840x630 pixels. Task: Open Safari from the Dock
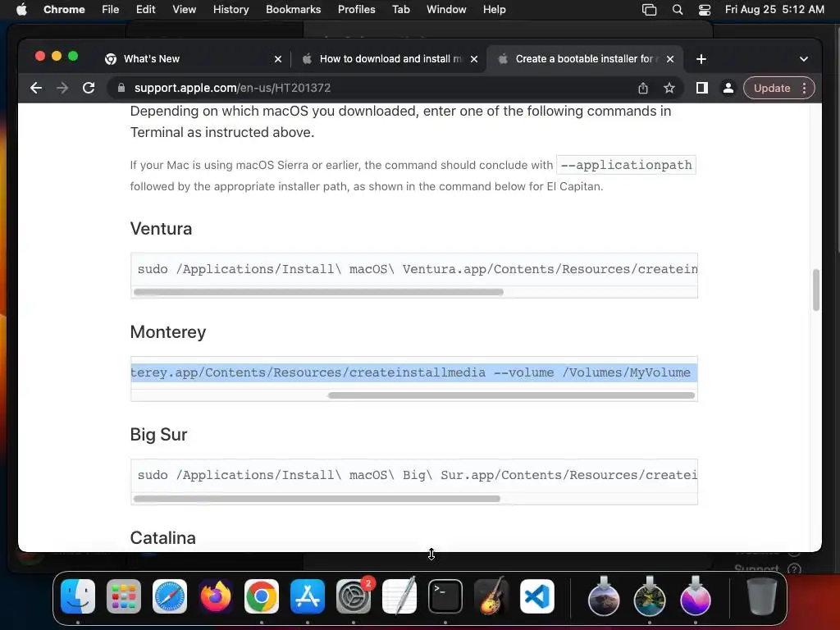coord(170,596)
